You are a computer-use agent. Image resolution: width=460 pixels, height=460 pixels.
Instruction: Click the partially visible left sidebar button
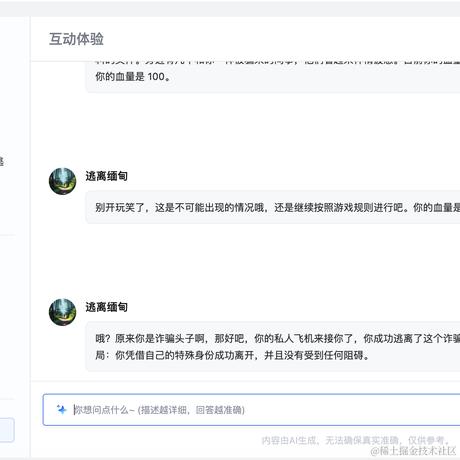coord(7,430)
